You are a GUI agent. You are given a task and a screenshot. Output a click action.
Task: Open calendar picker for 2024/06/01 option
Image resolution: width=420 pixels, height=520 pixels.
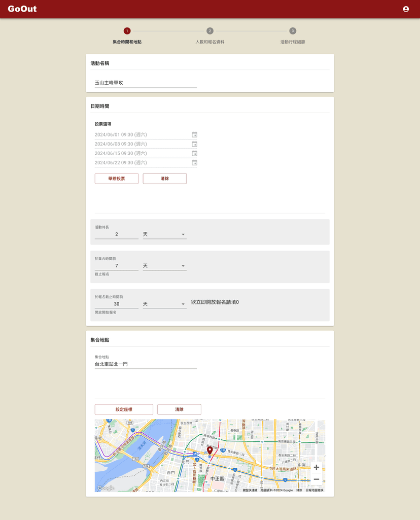coord(194,135)
